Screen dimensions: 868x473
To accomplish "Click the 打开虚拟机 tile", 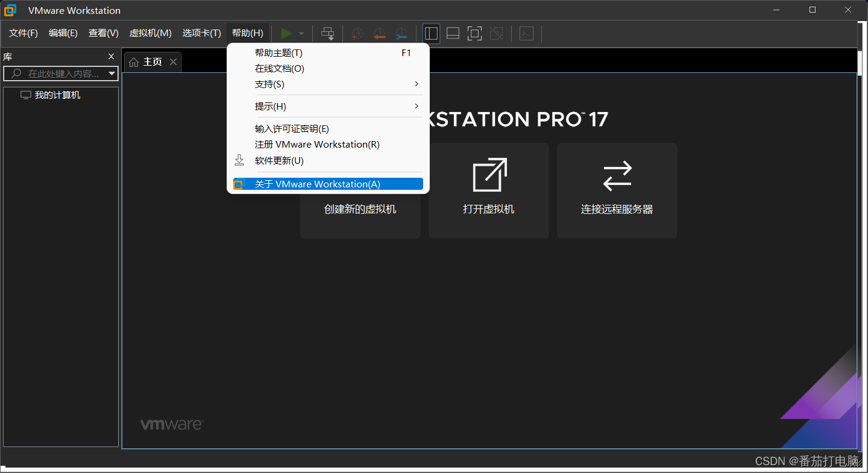I will [489, 190].
